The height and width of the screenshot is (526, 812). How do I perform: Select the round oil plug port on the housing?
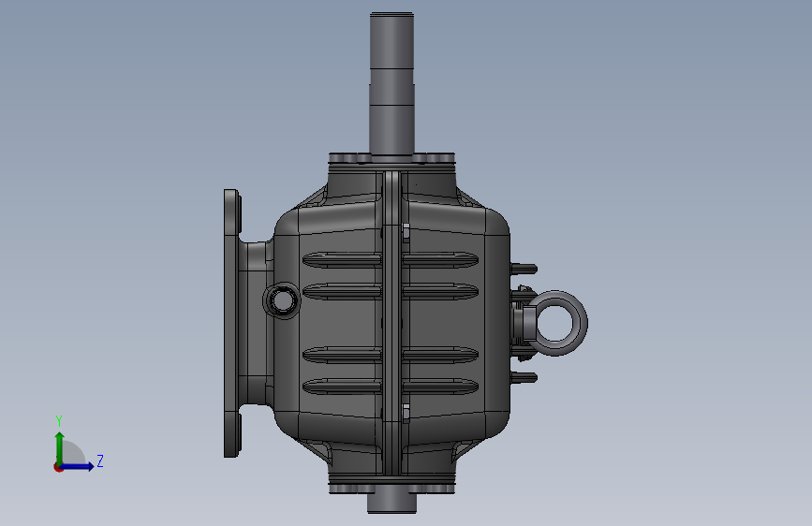[x=282, y=300]
